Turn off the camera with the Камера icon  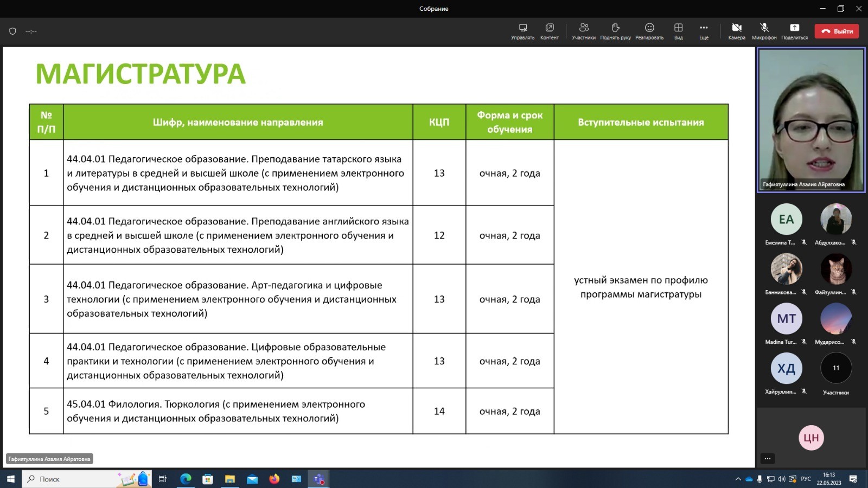pos(737,31)
